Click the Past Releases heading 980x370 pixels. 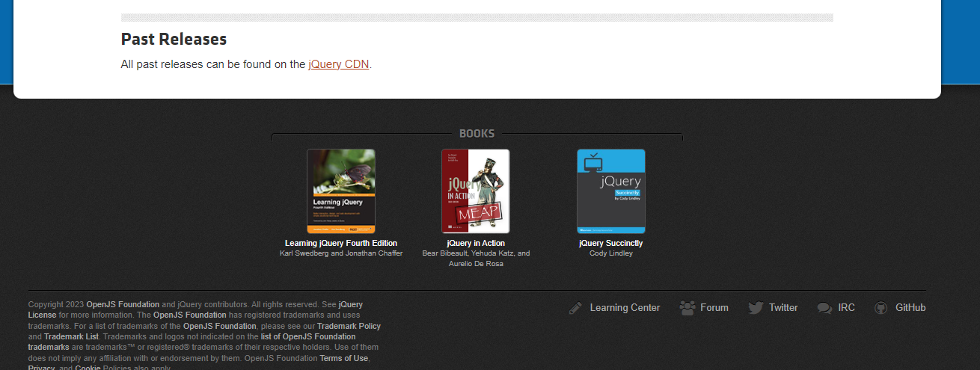pyautogui.click(x=174, y=39)
